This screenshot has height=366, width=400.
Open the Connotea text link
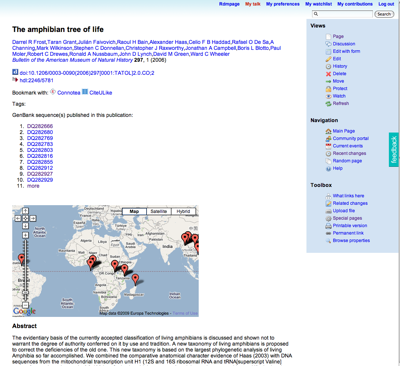click(x=69, y=93)
